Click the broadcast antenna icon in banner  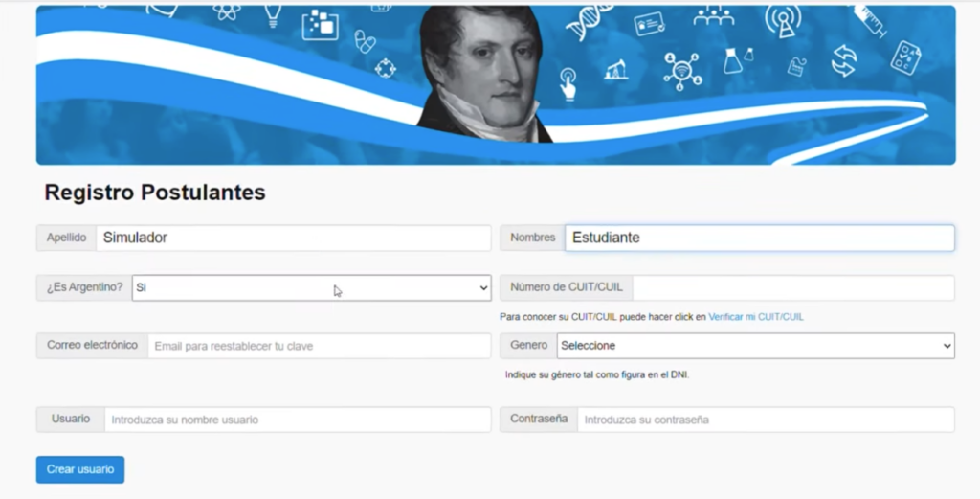(783, 21)
